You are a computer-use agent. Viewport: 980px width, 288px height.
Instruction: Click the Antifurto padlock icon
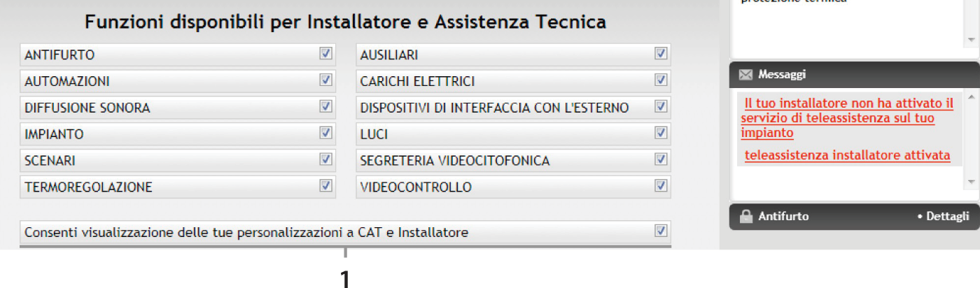[745, 217]
